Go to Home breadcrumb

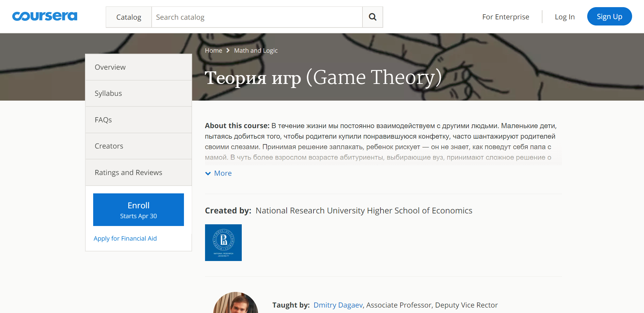(x=214, y=50)
